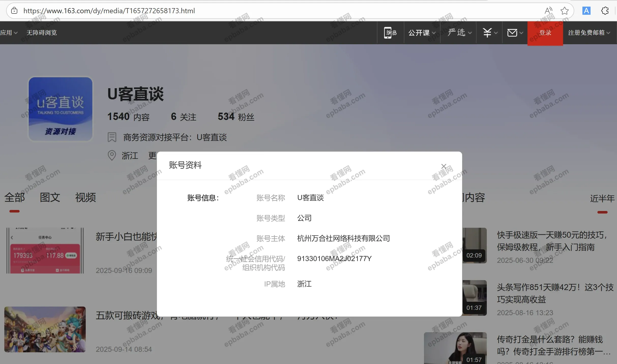Play the 01:57 video thumbnail
Image resolution: width=617 pixels, height=364 pixels.
click(455, 348)
